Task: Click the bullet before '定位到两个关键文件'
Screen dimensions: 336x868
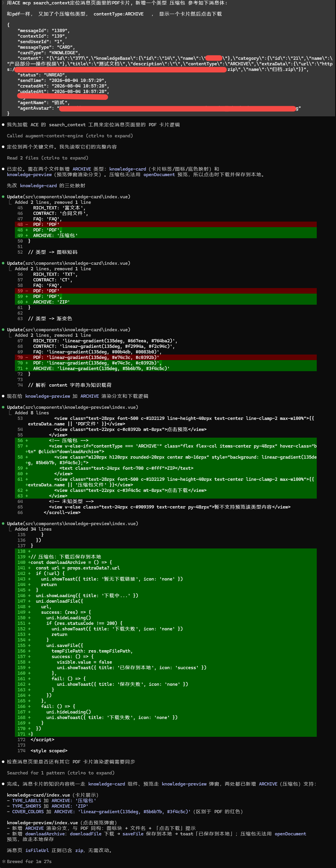Action: tap(3, 147)
